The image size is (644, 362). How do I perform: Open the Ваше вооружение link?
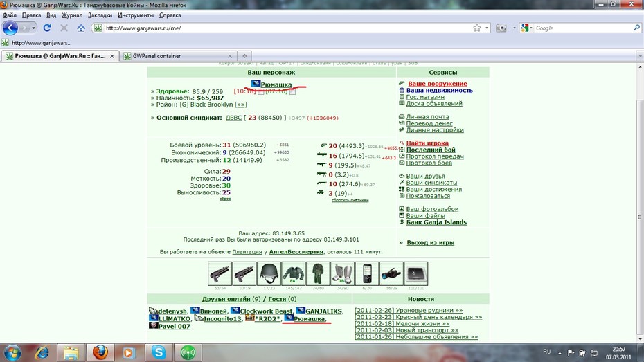[438, 84]
